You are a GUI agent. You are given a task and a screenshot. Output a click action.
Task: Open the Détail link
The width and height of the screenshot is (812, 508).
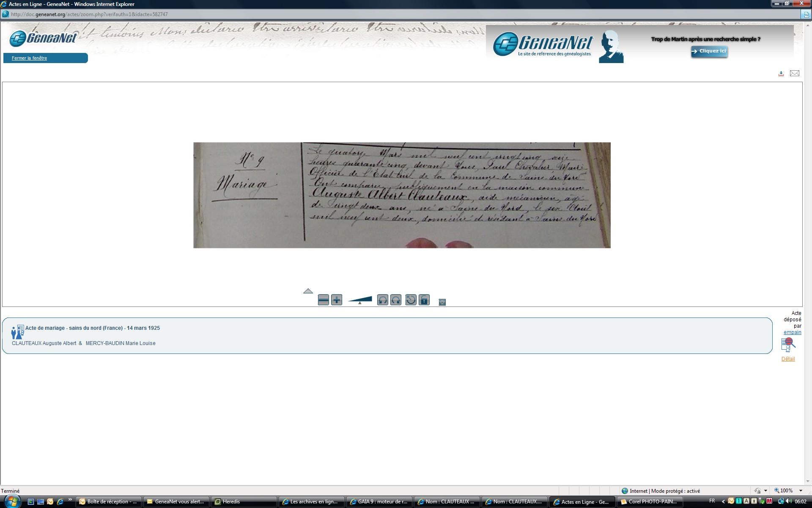(x=788, y=359)
